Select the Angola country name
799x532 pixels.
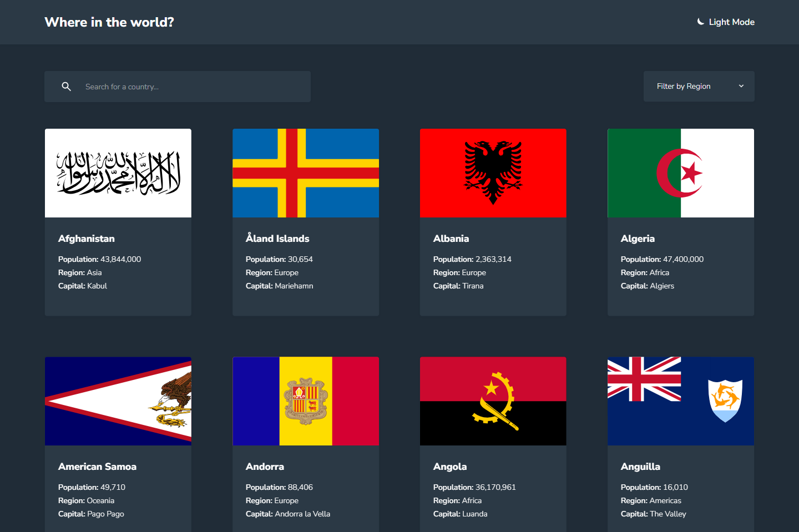click(x=450, y=467)
